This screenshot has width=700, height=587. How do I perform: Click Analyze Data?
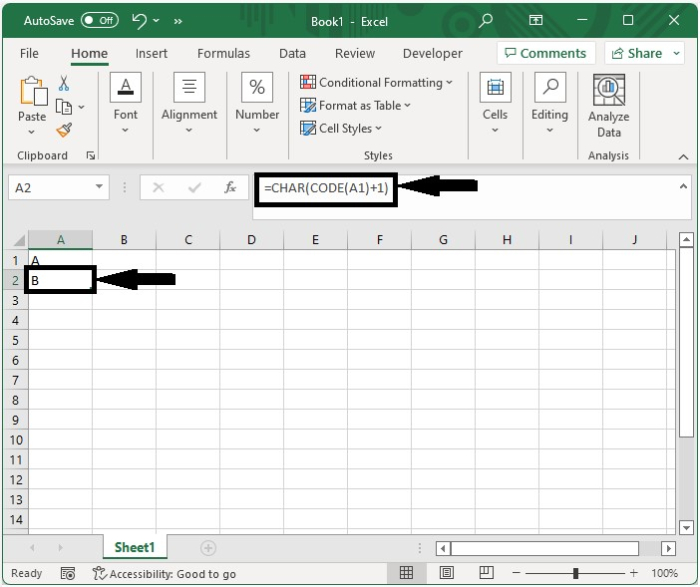click(609, 106)
